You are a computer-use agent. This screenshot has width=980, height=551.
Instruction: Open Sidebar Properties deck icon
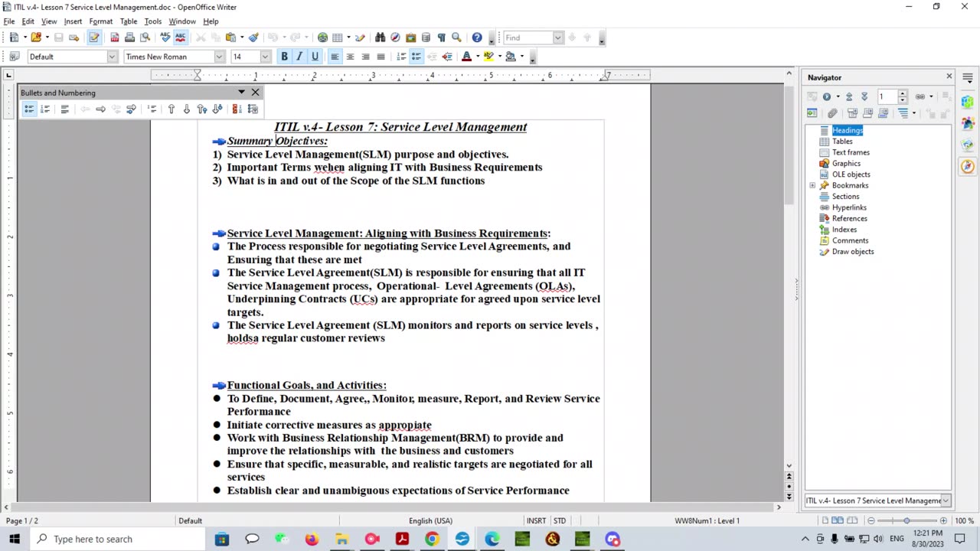tap(968, 101)
